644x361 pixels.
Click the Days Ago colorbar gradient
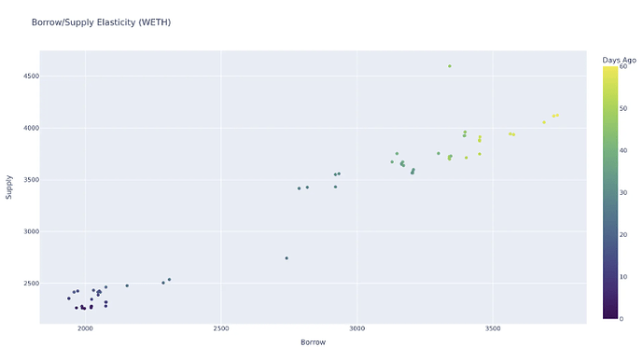pyautogui.click(x=609, y=192)
